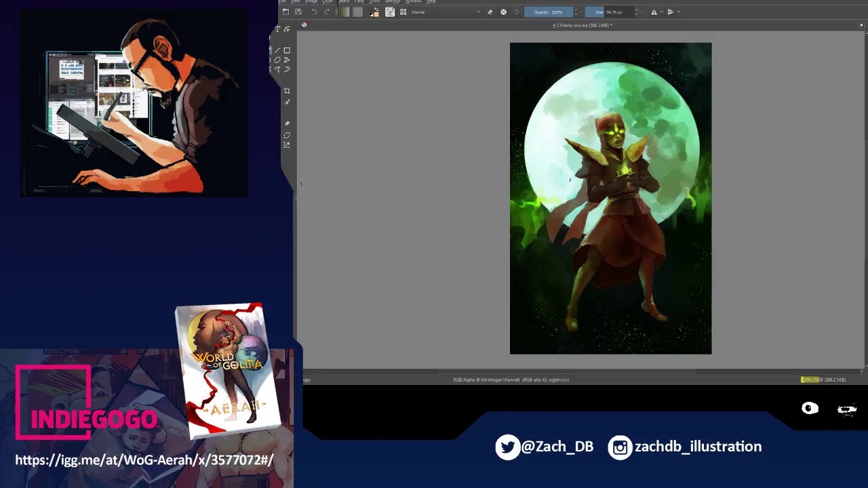Adjust the Opacity 100% slider
This screenshot has height=488, width=868.
(548, 12)
